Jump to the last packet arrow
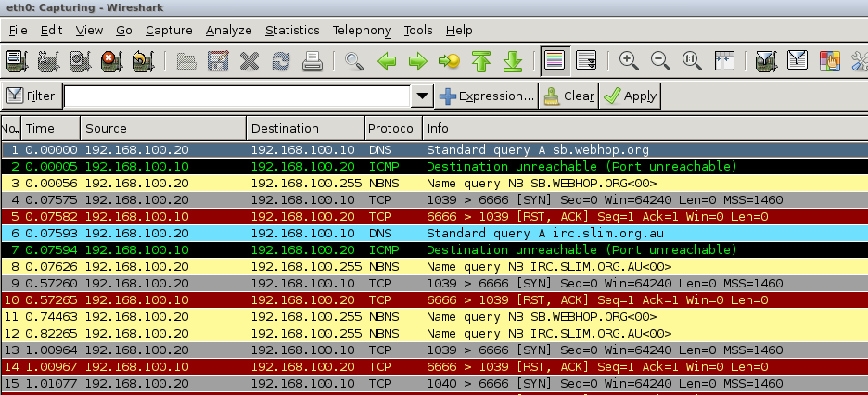Image resolution: width=868 pixels, height=395 pixels. (x=513, y=60)
